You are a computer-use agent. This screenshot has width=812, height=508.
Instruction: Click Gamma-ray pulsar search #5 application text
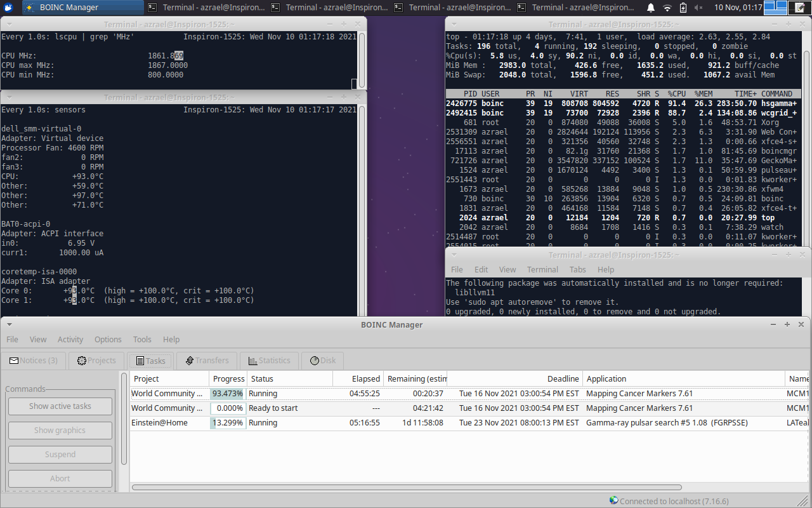point(667,423)
